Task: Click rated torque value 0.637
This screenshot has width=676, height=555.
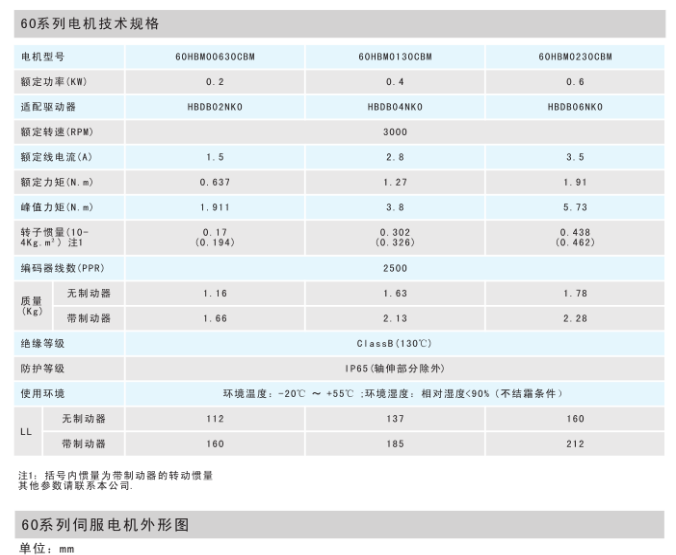Action: point(215,182)
